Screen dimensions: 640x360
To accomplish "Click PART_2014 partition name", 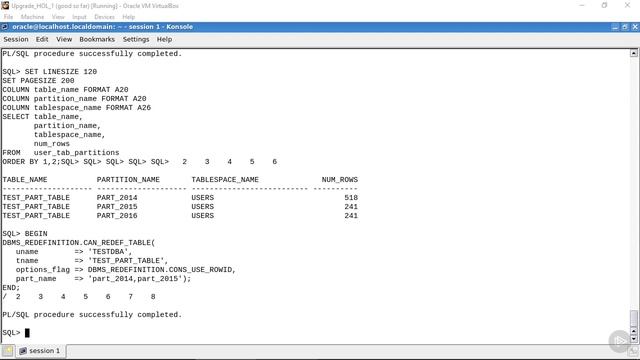I will 117,198.
